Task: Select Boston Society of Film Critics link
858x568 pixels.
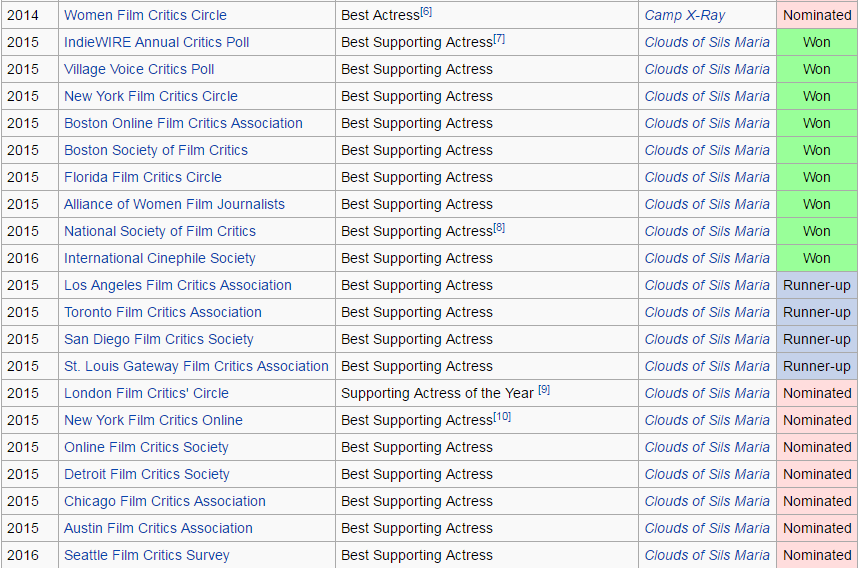Action: point(156,150)
